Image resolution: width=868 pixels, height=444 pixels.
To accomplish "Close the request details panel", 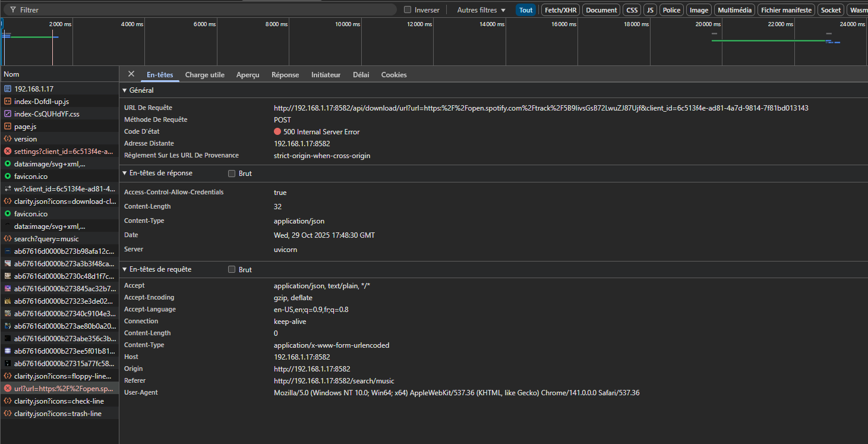I will pos(131,74).
